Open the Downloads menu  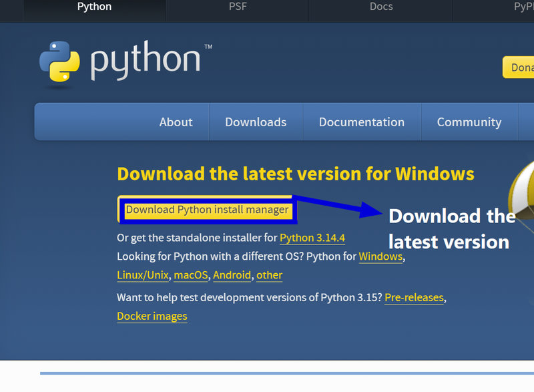[x=256, y=122]
